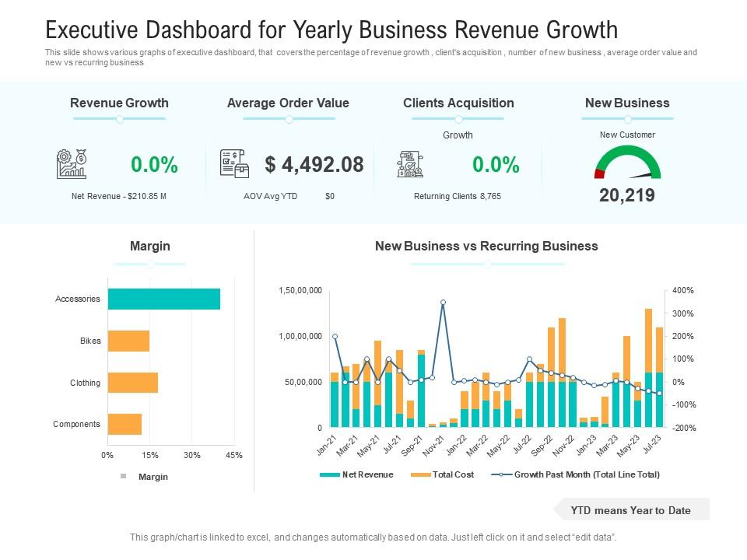The width and height of the screenshot is (747, 560).
Task: Select the Bikes margin bar
Action: coord(128,341)
